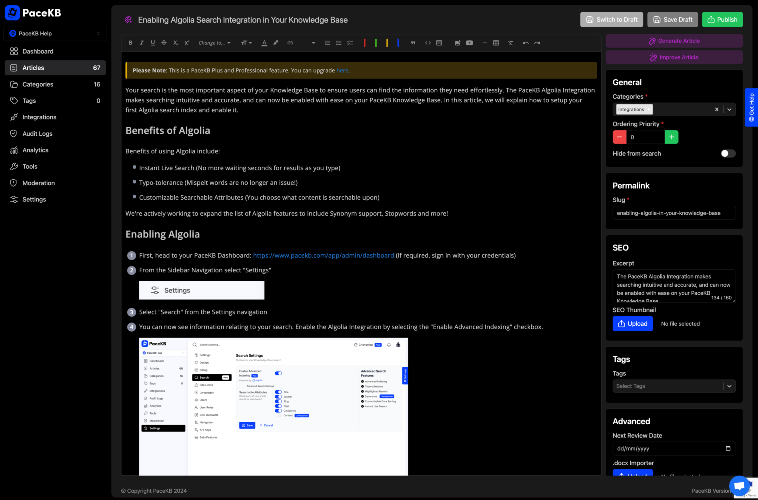This screenshot has height=500, width=758.
Task: Open Tools in the sidebar
Action: 55,166
